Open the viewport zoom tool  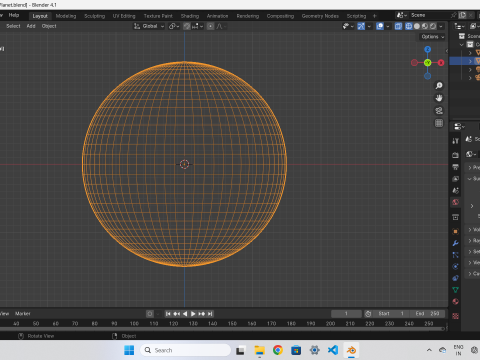(439, 86)
